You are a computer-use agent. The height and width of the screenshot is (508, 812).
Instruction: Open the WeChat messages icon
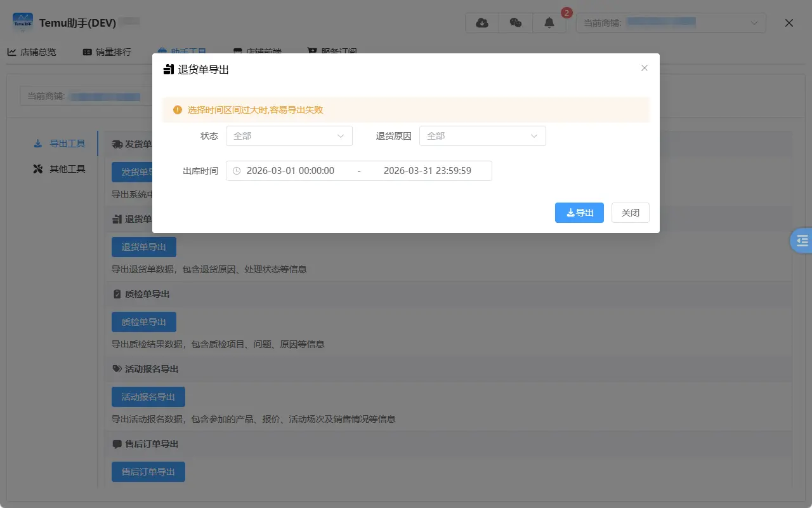[516, 22]
